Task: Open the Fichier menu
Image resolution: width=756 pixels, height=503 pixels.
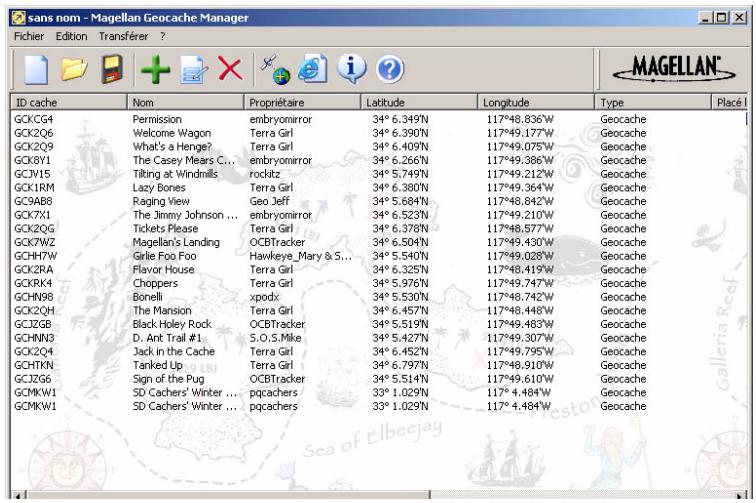Action: coord(29,36)
